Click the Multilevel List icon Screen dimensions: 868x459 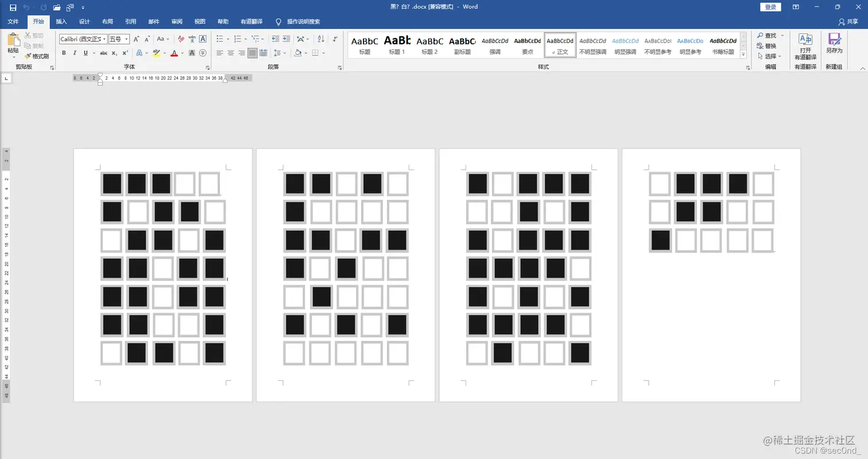(255, 39)
